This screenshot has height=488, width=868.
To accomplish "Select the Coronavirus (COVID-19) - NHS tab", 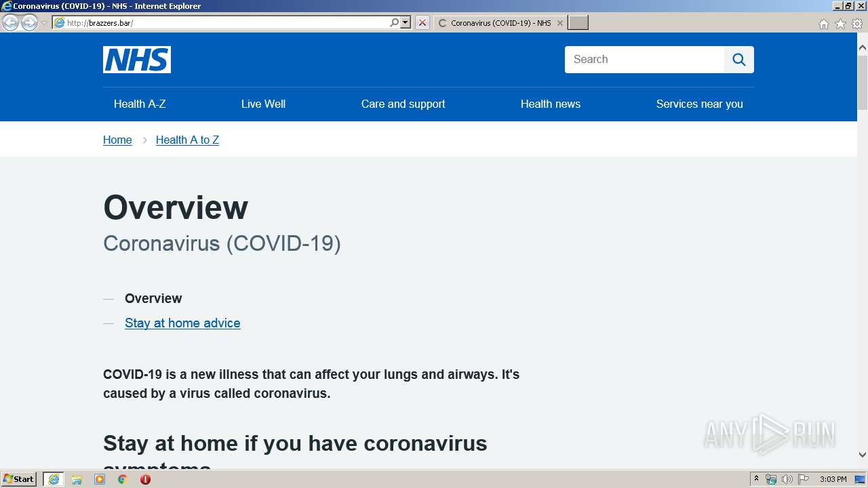I will 500,23.
